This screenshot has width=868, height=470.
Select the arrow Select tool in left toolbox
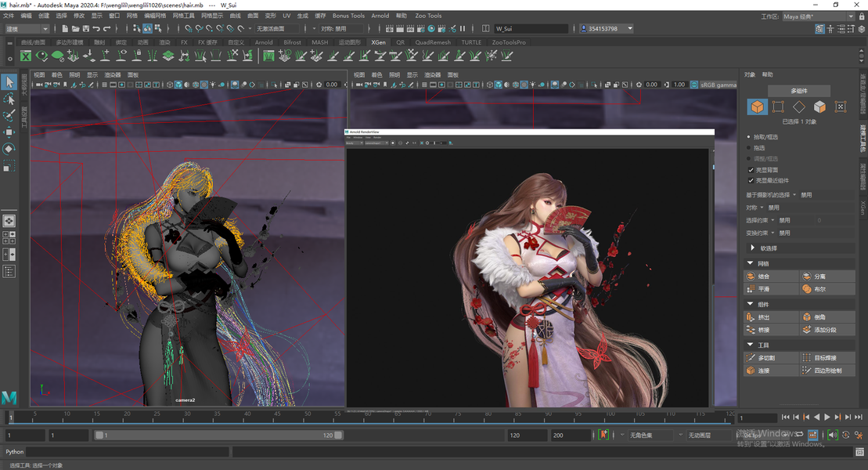[9, 82]
